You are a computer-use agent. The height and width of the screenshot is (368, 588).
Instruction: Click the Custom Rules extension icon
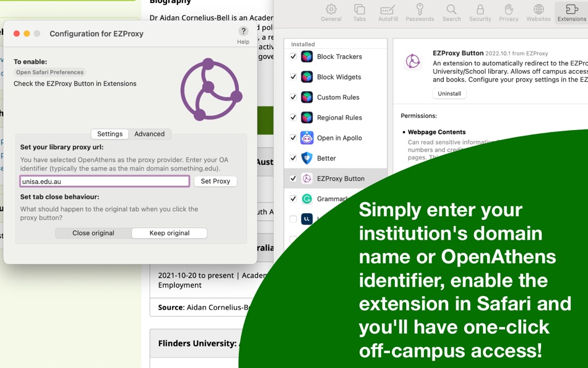click(307, 97)
